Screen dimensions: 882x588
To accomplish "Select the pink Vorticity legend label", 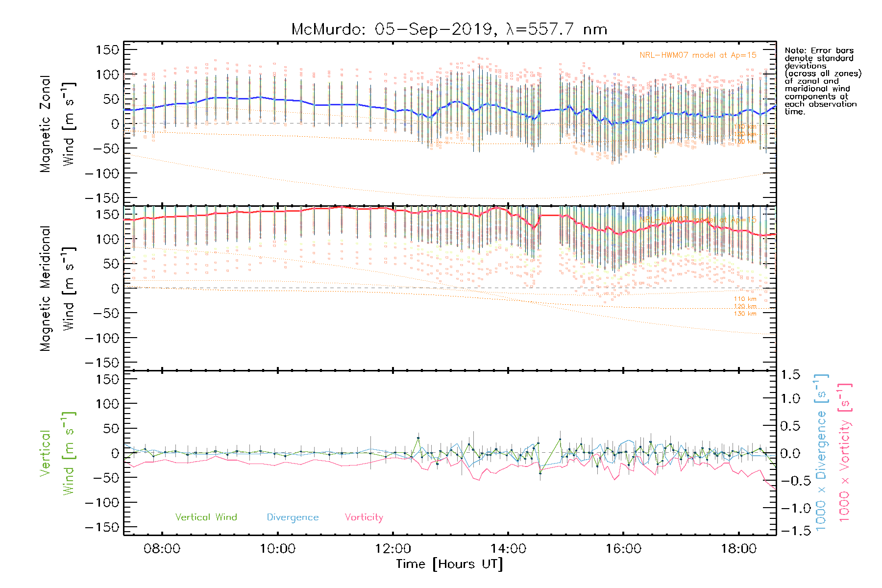I will click(364, 517).
